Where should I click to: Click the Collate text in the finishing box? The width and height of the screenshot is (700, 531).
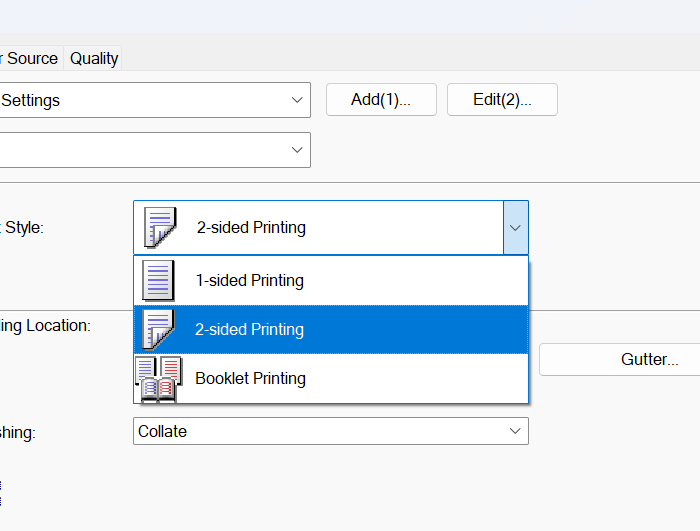coord(162,431)
